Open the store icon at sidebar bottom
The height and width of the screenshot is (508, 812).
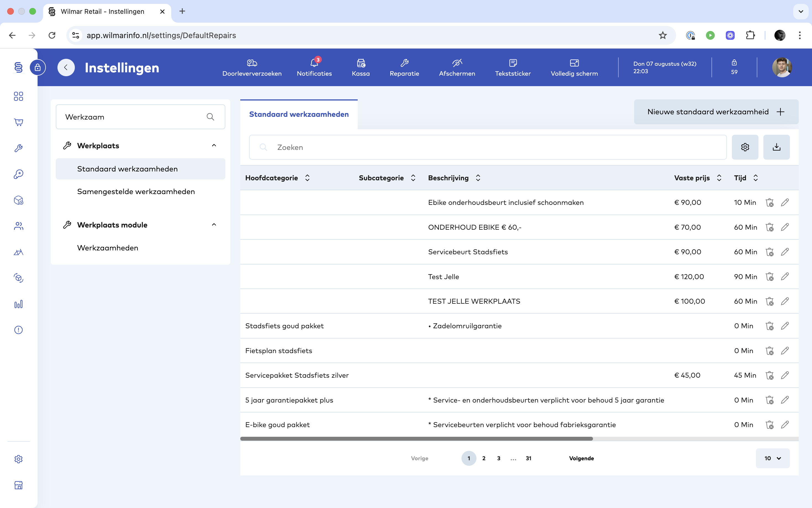[x=19, y=485]
